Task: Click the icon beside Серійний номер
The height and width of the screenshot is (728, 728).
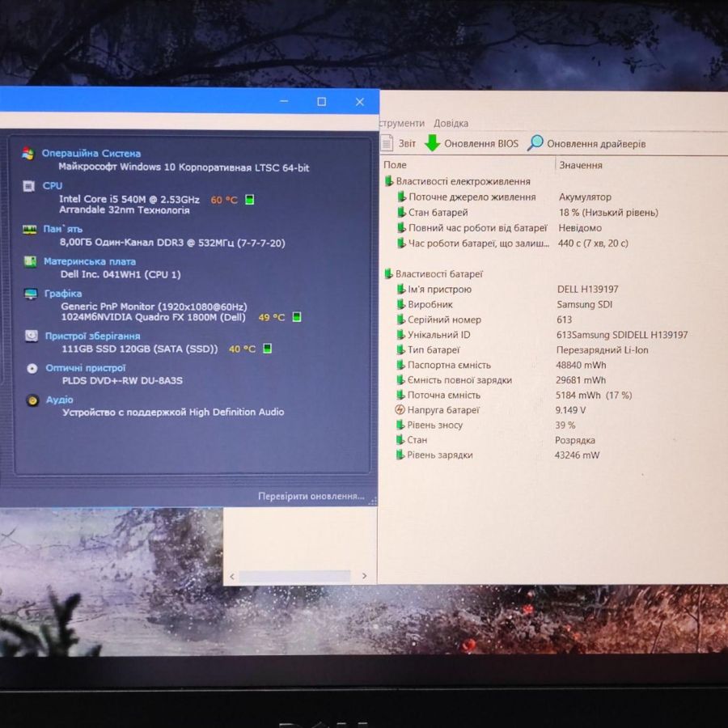Action: coord(401,320)
